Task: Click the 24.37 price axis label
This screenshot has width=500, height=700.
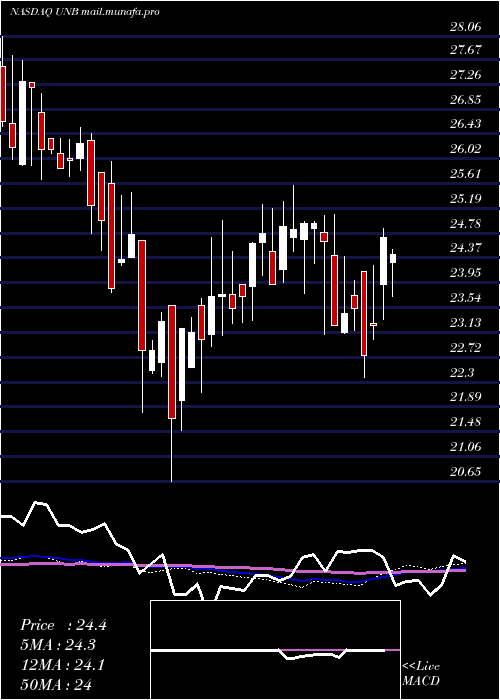Action: point(466,248)
